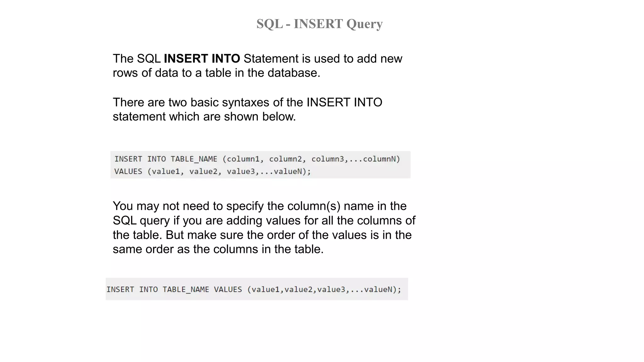Click the "SQL query if you are adding" line

click(x=264, y=221)
